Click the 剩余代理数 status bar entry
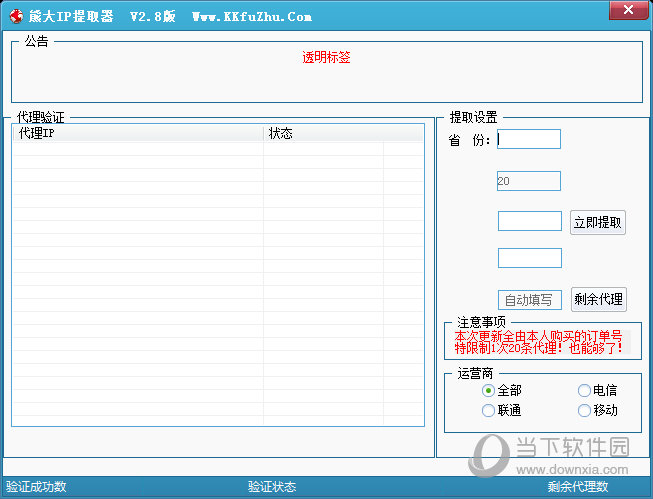 (578, 487)
